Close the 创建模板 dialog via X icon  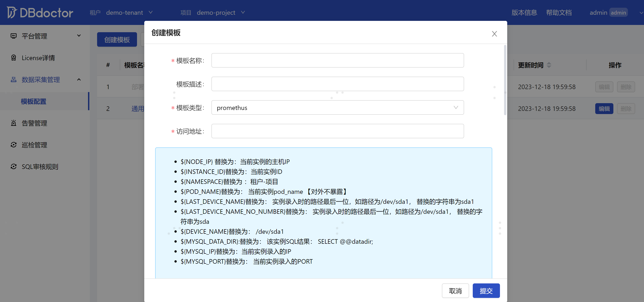pos(494,34)
